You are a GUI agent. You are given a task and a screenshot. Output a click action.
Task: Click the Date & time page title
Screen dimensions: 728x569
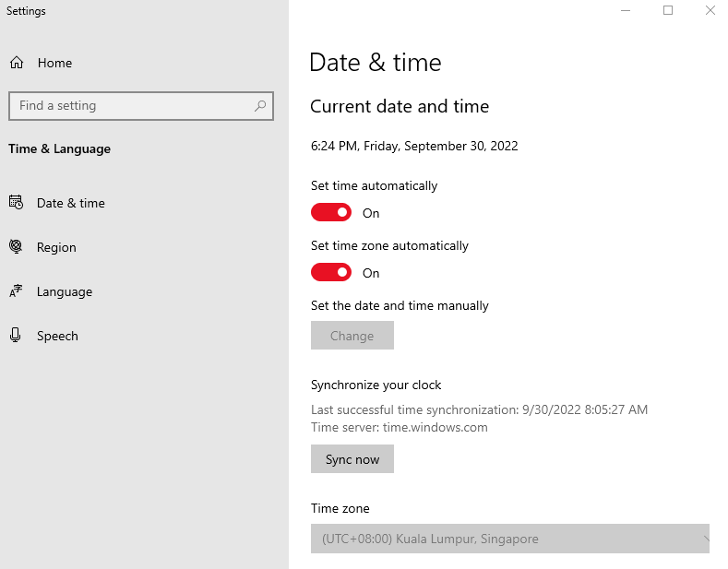pos(376,62)
